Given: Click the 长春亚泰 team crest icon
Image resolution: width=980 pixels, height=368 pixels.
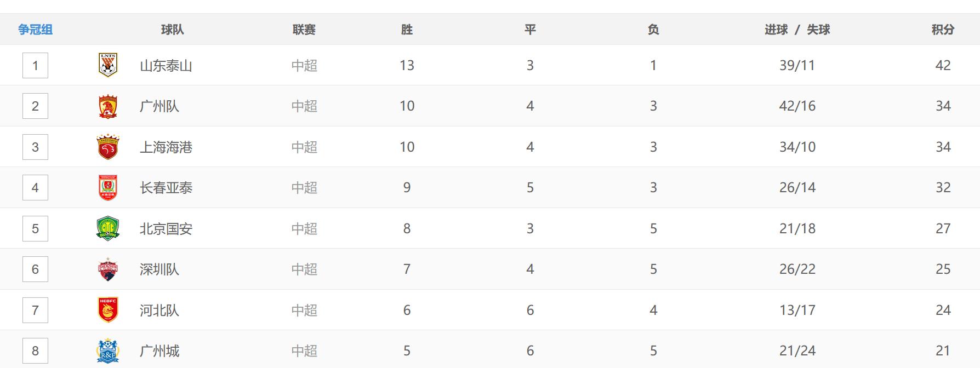Looking at the screenshot, I should click(x=108, y=188).
